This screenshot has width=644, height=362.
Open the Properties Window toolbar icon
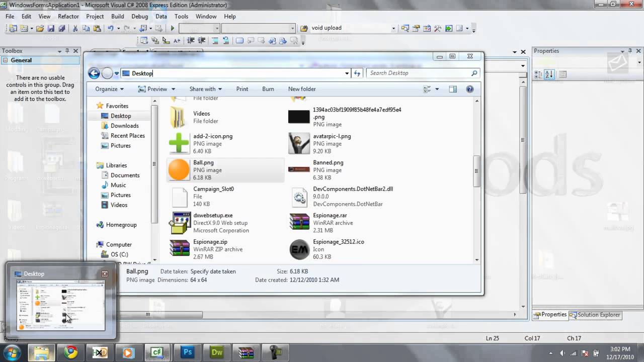pos(416,29)
